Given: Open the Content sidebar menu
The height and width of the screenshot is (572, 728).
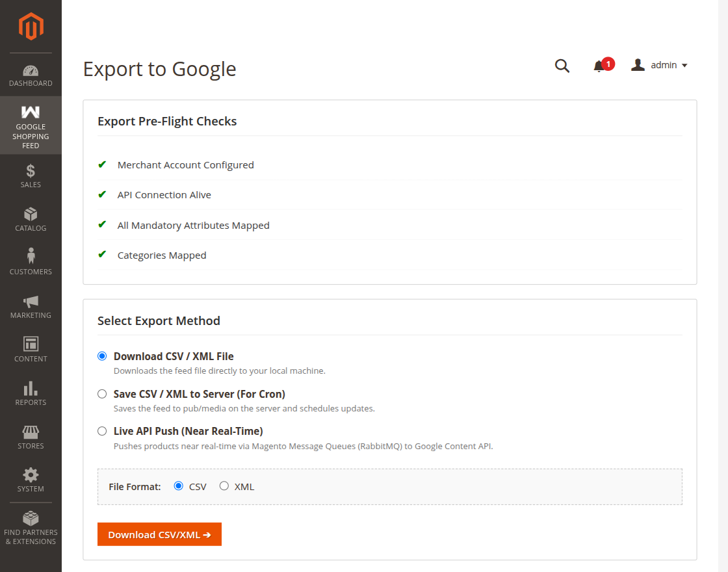Looking at the screenshot, I should point(31,350).
